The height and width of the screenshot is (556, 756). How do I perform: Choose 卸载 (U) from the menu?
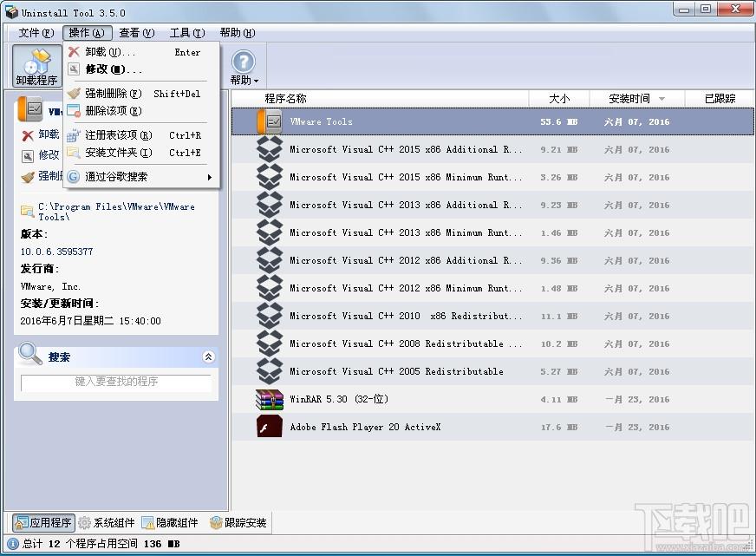pos(140,52)
